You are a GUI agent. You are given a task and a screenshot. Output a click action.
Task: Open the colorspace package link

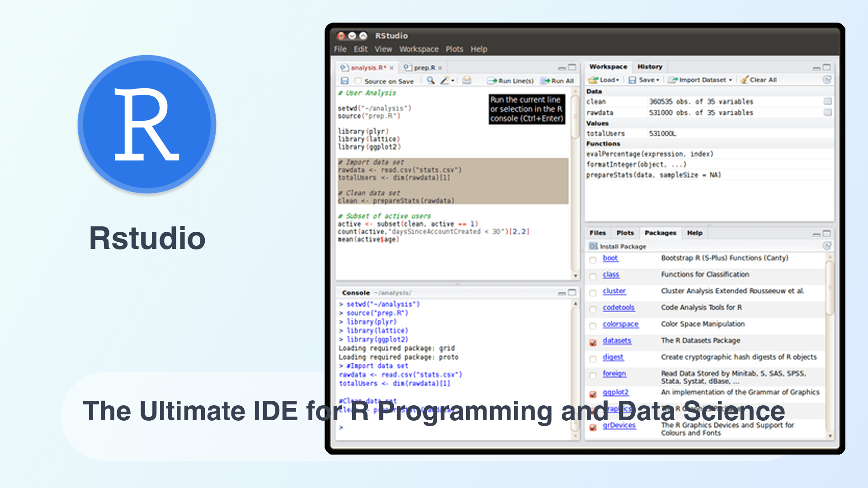tap(620, 324)
